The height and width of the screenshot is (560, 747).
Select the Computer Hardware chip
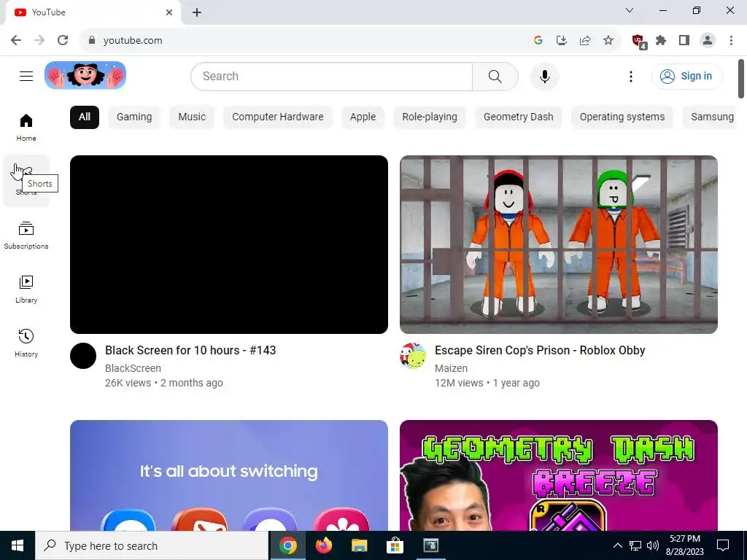coord(278,117)
